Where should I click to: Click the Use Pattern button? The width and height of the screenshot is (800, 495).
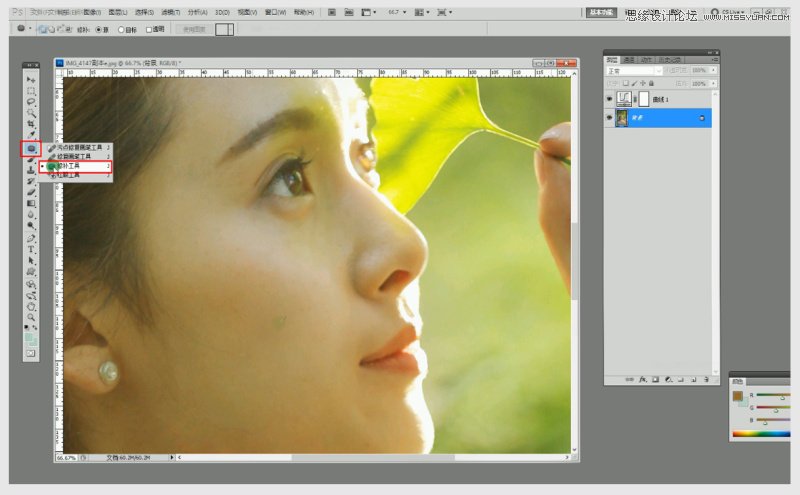193,30
